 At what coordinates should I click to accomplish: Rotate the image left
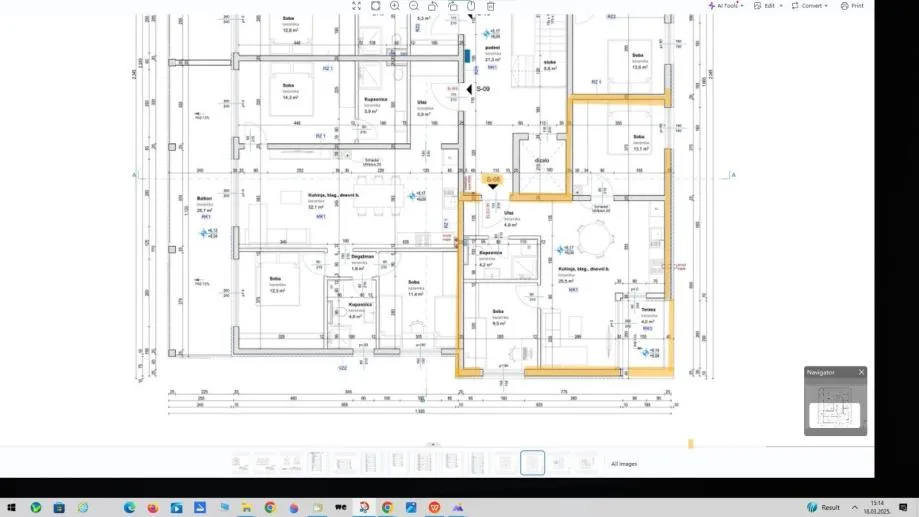433,6
